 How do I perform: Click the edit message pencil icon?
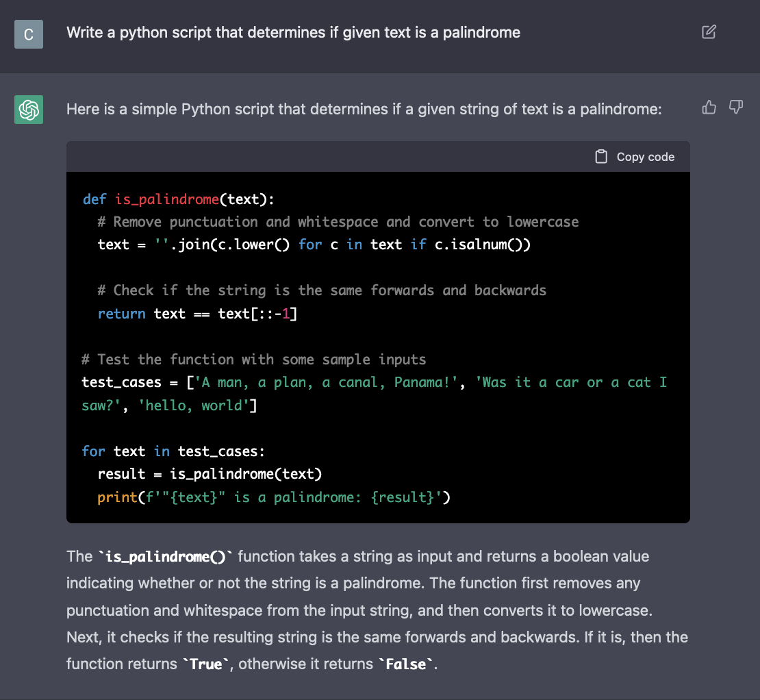(709, 32)
